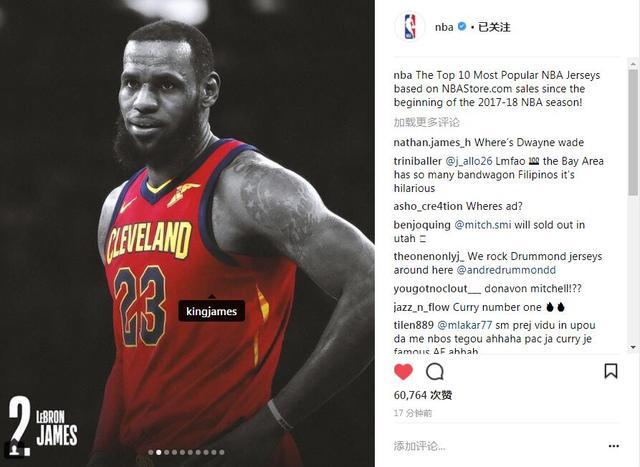Image resolution: width=640 pixels, height=467 pixels.
Task: Open the comment speech bubble icon
Action: (435, 371)
